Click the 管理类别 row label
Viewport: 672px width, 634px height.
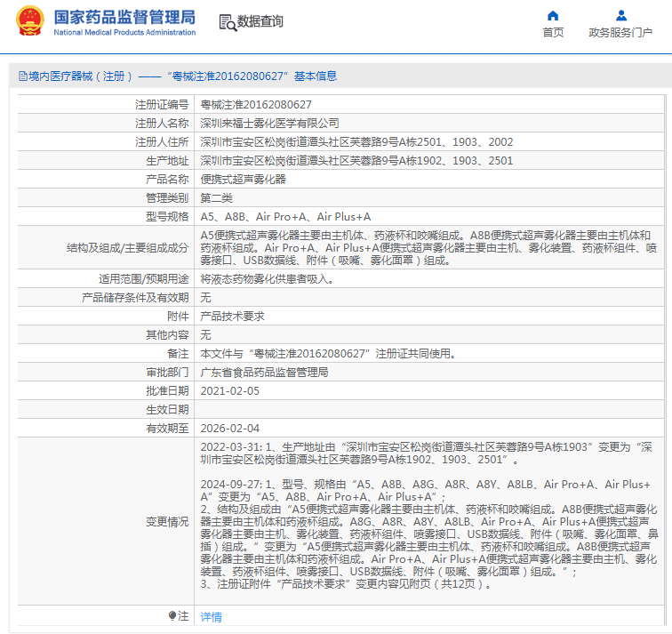(167, 198)
